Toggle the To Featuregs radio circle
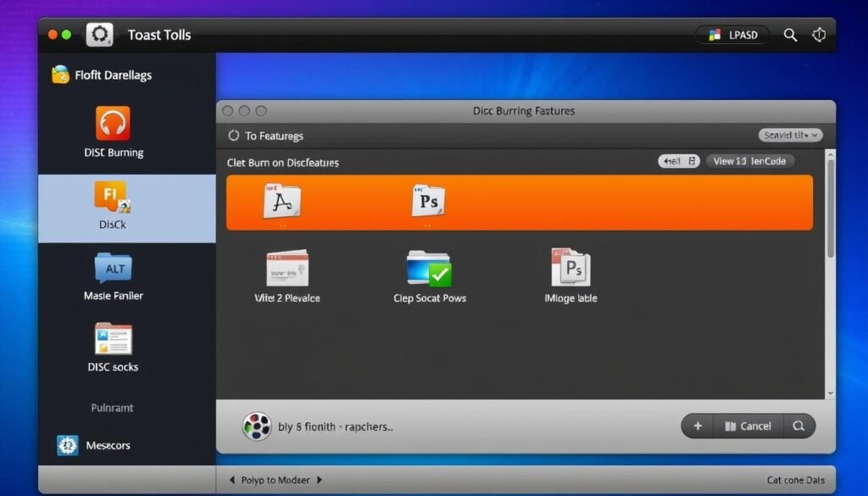 [x=234, y=136]
